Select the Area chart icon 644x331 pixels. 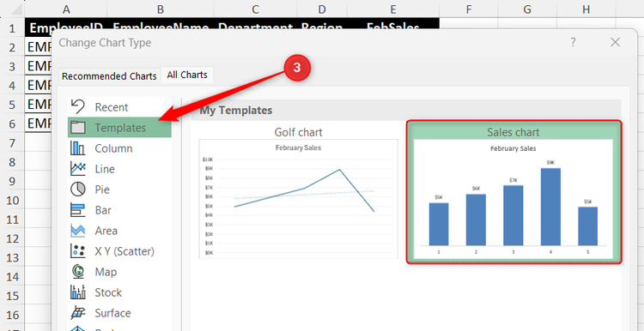coord(77,231)
